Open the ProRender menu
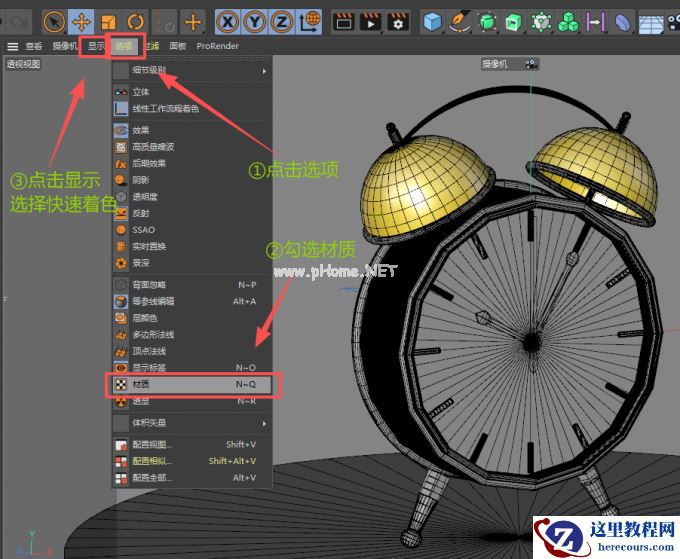 tap(217, 46)
